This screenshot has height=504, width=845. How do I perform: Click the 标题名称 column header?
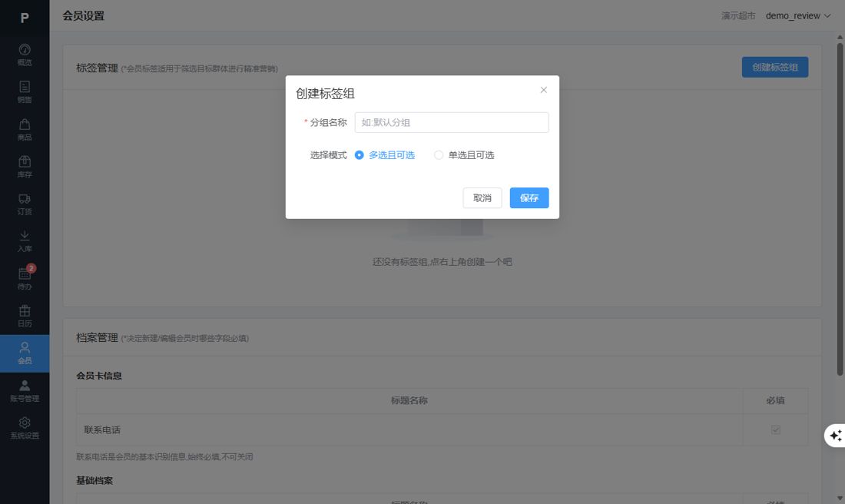tap(409, 400)
